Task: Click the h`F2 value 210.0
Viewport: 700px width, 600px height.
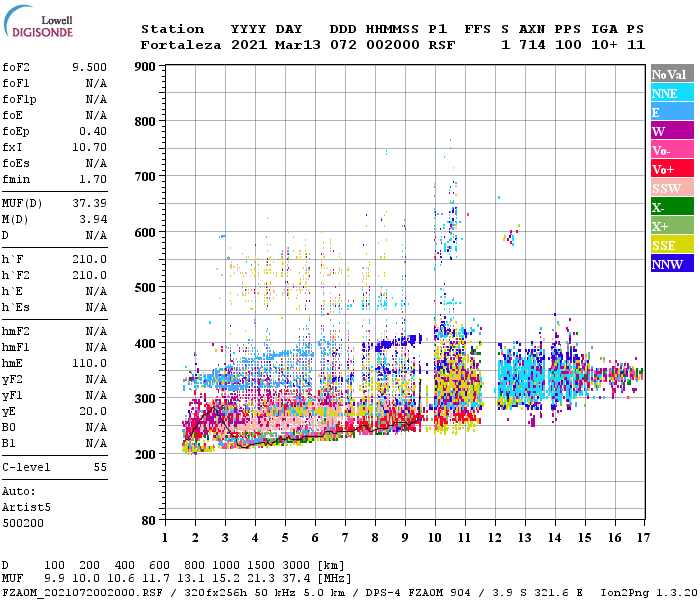Action: (x=89, y=275)
